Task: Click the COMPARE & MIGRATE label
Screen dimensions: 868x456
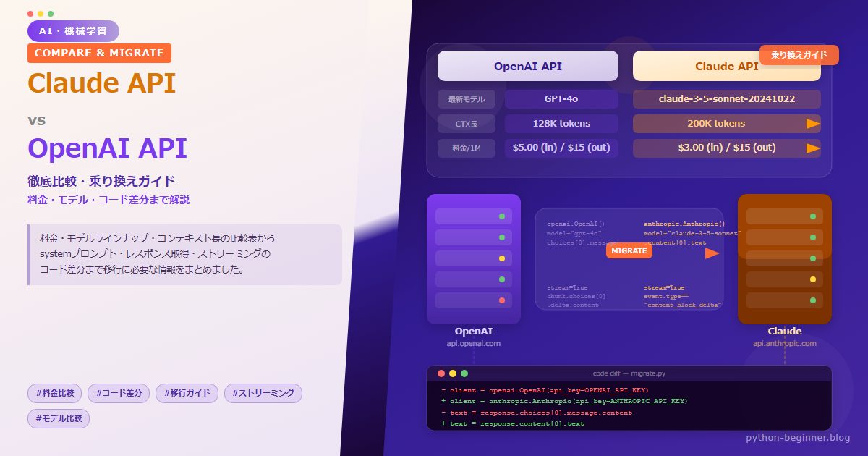Action: point(99,53)
